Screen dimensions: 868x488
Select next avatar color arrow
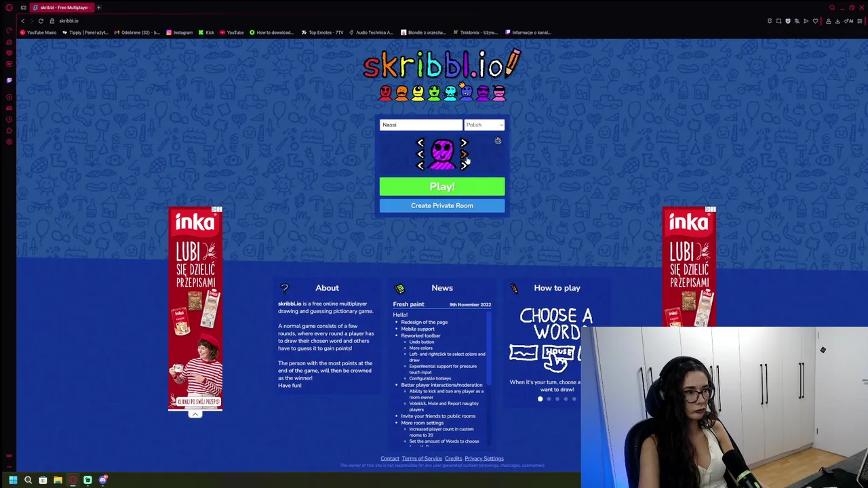coord(464,165)
